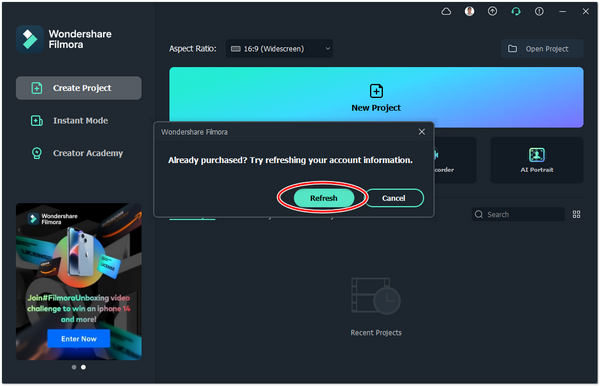Click the upload arrow icon
Image resolution: width=600 pixels, height=386 pixels.
click(492, 11)
